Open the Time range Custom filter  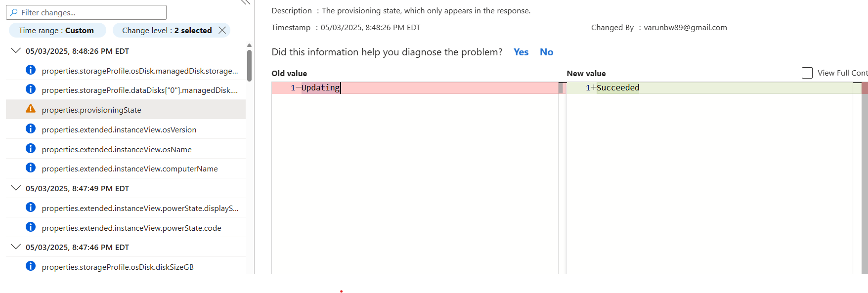pyautogui.click(x=57, y=30)
